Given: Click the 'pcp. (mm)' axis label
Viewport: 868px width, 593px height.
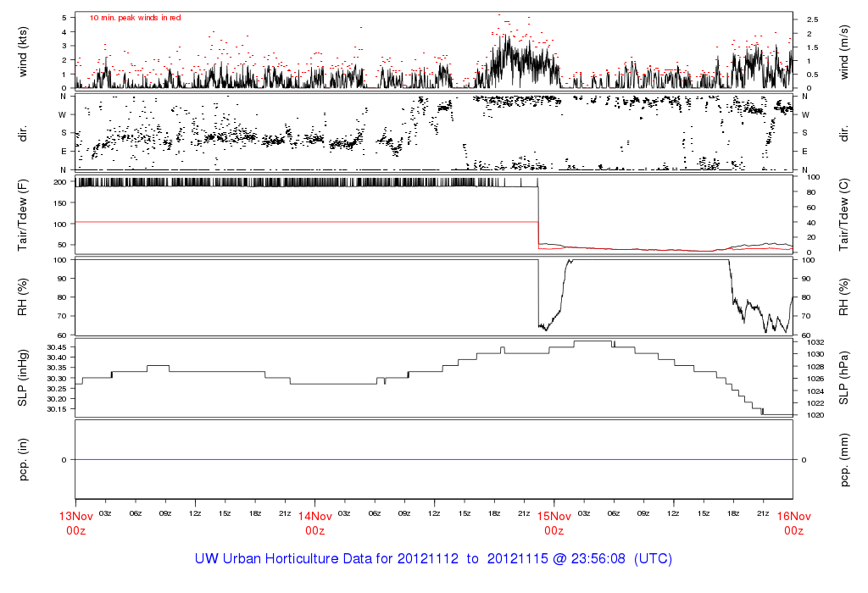Looking at the screenshot, I should [x=843, y=460].
